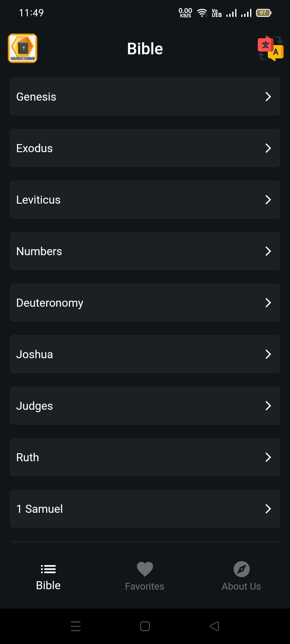
Task: Tap the Churchstagram app logo
Action: pyautogui.click(x=23, y=48)
